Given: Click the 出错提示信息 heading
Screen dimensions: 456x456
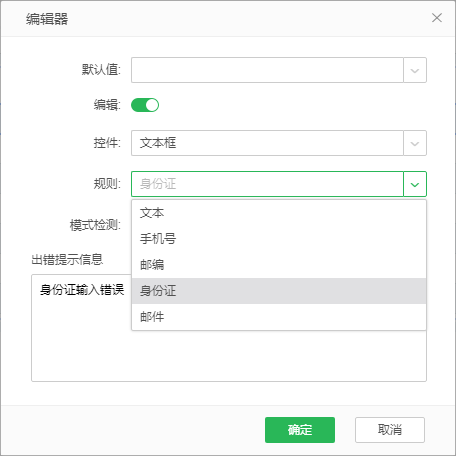Looking at the screenshot, I should [x=67, y=259].
